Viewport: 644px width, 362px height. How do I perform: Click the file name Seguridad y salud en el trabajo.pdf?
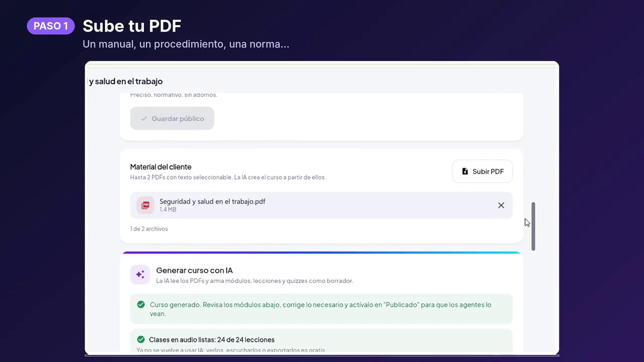[212, 202]
